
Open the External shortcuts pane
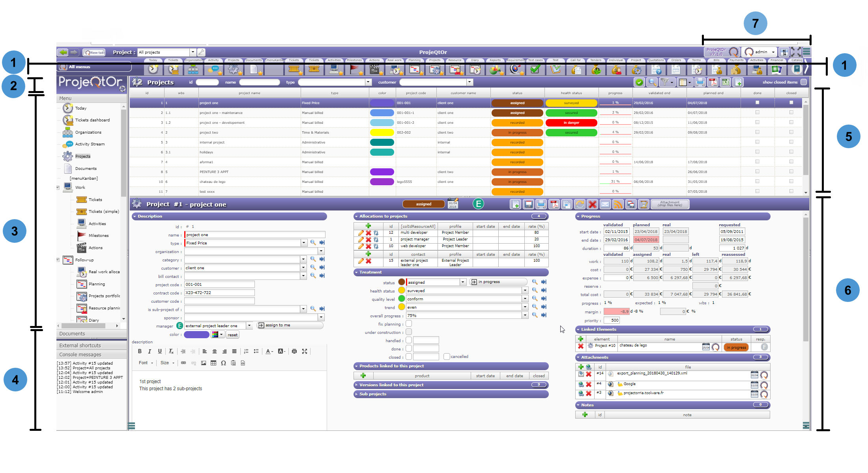click(92, 346)
